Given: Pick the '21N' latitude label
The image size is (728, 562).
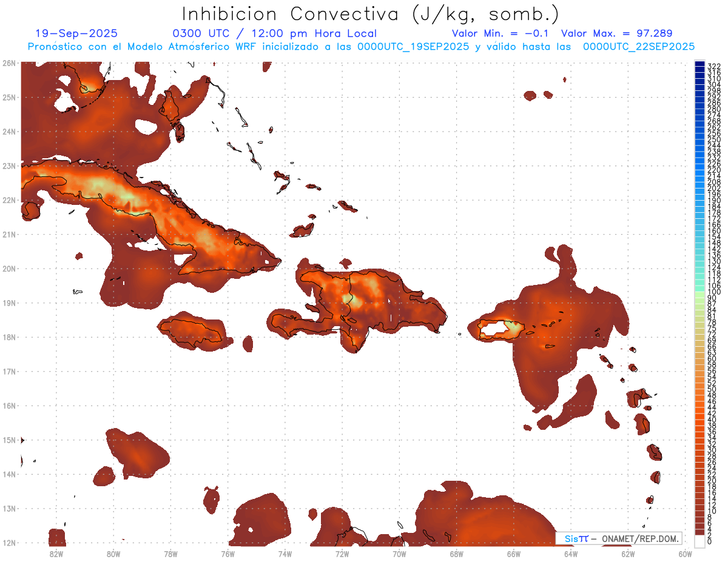Looking at the screenshot, I should pyautogui.click(x=9, y=234).
